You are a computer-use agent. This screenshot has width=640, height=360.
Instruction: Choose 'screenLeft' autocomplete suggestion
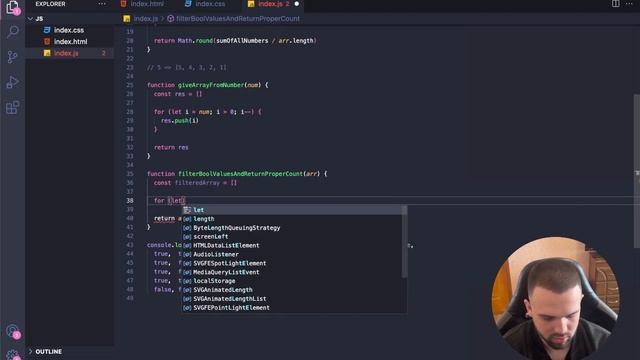tap(292, 237)
